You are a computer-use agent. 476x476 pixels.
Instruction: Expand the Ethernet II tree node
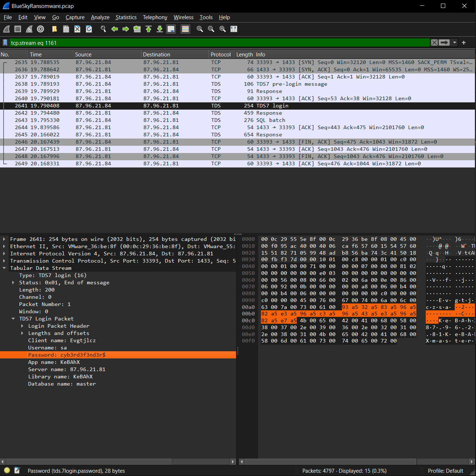pyautogui.click(x=4, y=246)
